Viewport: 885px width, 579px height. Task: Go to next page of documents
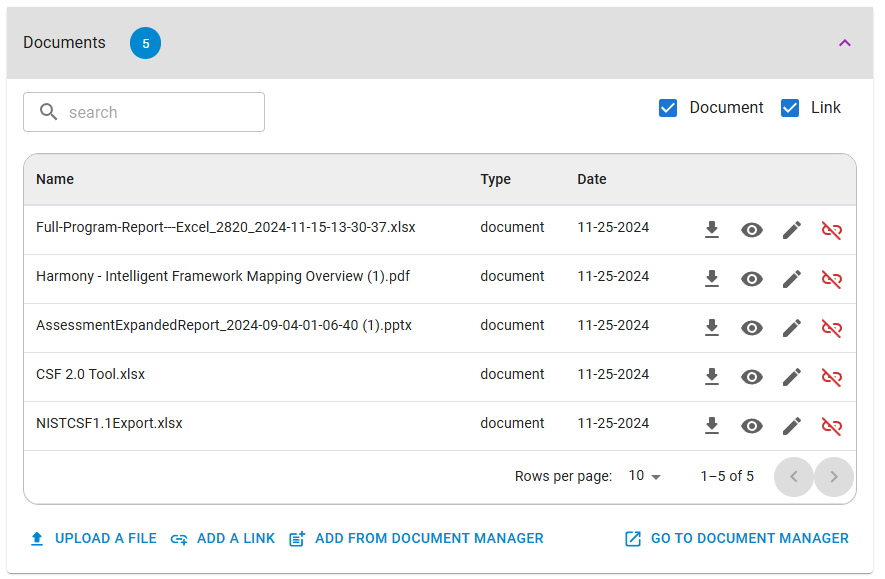pos(834,477)
